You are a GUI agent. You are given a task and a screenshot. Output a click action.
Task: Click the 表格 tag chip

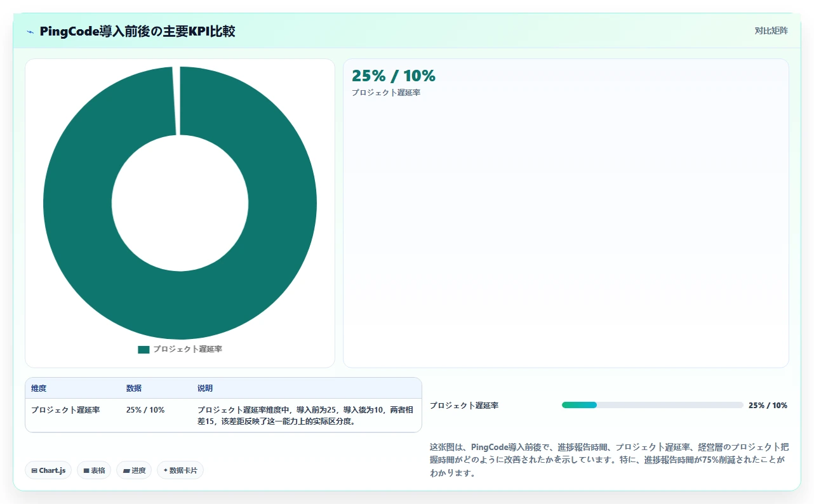pyautogui.click(x=94, y=470)
